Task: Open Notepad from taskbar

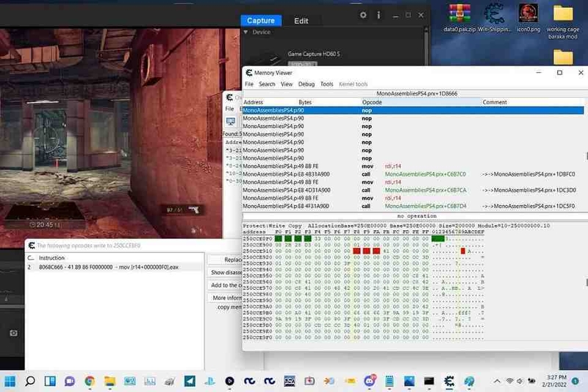Action: 390,382
